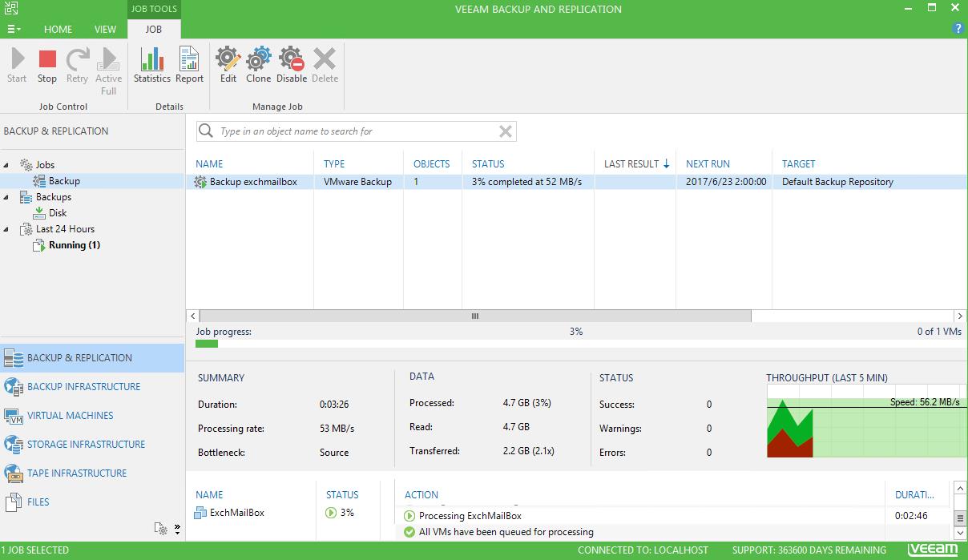Clear the search box with X icon
Viewport: 968px width, 560px height.
click(506, 131)
